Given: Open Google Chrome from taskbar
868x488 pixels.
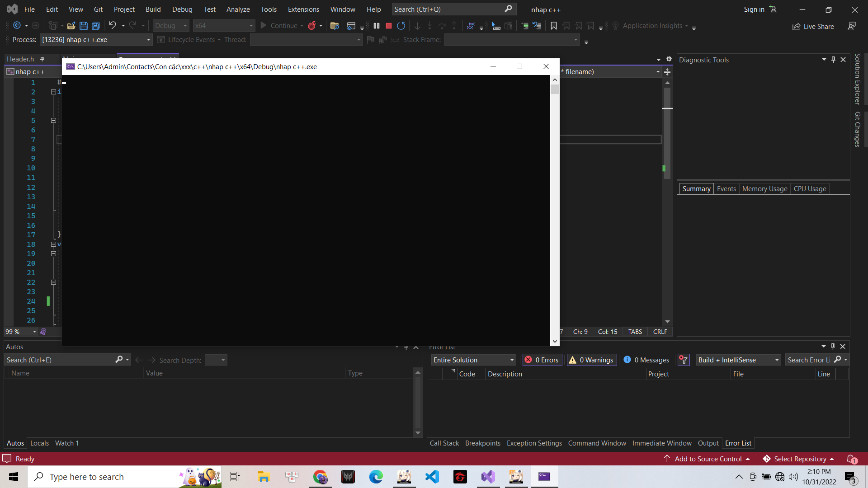Looking at the screenshot, I should click(320, 477).
